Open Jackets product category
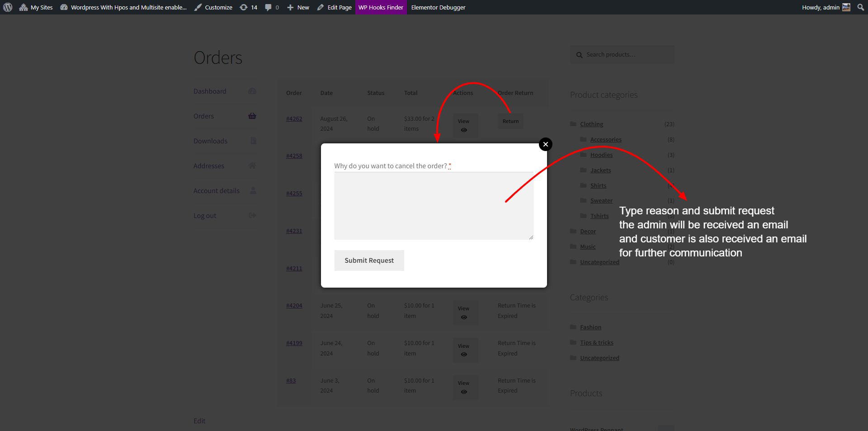The width and height of the screenshot is (868, 431). 600,171
